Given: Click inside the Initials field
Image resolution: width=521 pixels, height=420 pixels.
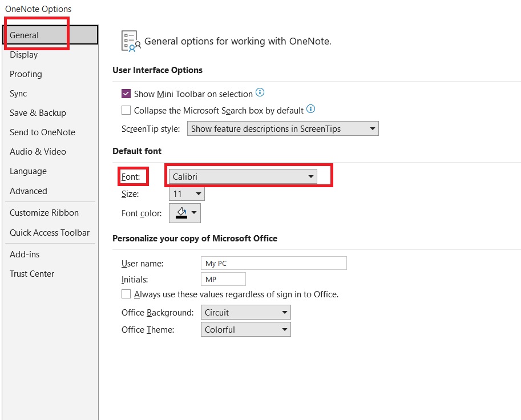Looking at the screenshot, I should click(223, 279).
